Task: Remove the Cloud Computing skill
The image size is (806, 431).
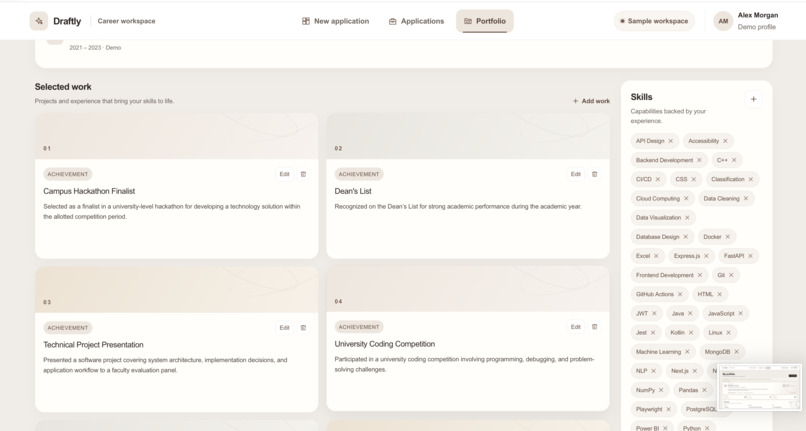Action: click(686, 199)
